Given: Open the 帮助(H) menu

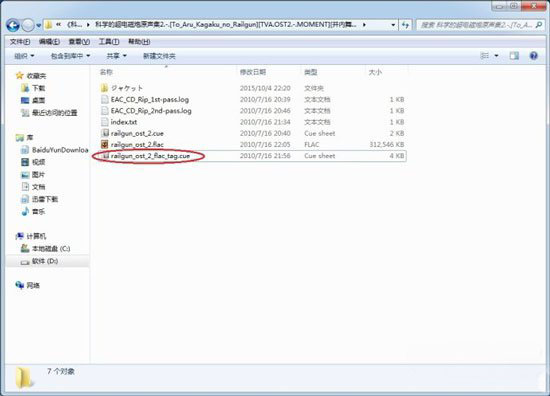Looking at the screenshot, I should coord(139,42).
